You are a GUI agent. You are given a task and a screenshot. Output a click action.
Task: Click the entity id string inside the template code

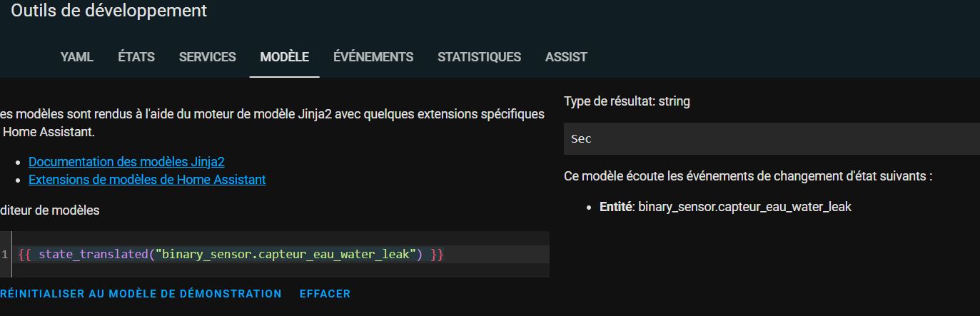coord(285,255)
